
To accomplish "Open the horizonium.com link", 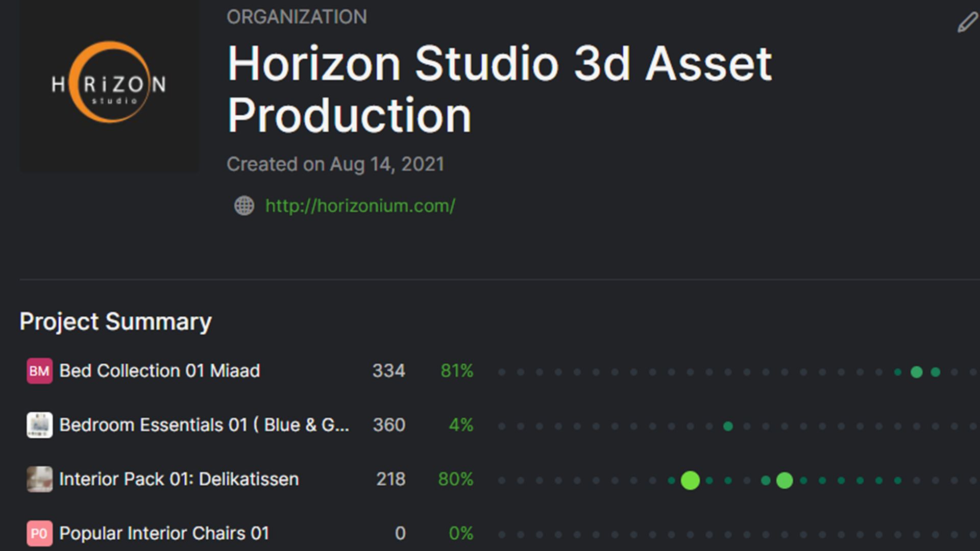I will pyautogui.click(x=360, y=206).
